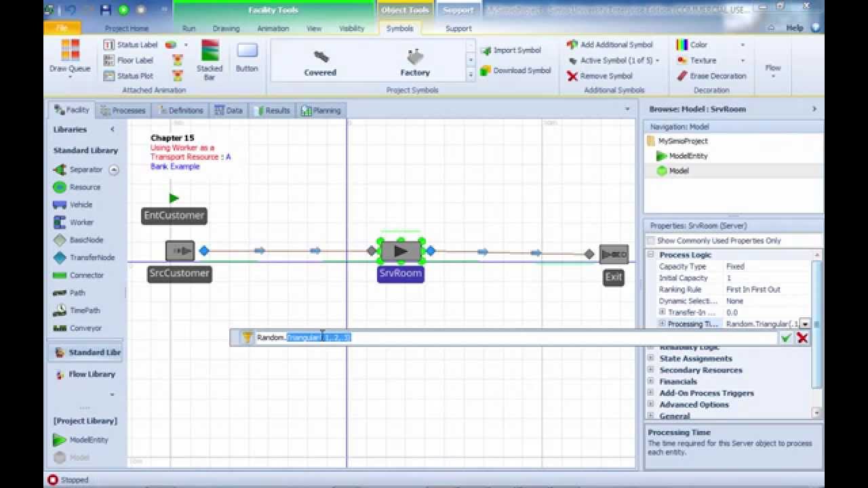The height and width of the screenshot is (488, 868).
Task: Switch to the Run ribbon tab
Action: [x=189, y=28]
